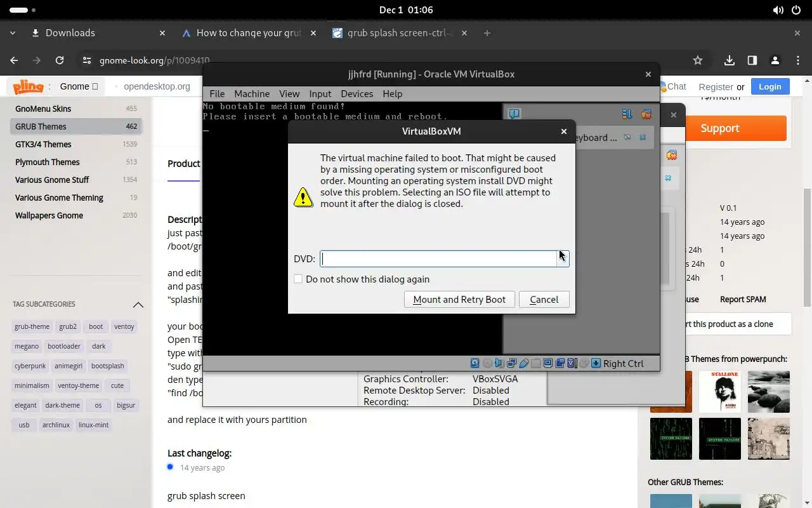Click the 'archlinux' tag

point(56,425)
